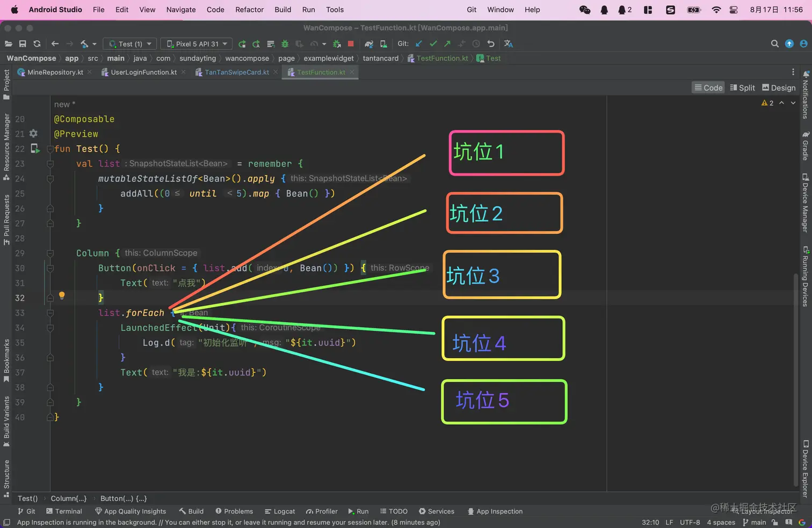The image size is (812, 528).
Task: Click Git Update Project blue arrow
Action: pyautogui.click(x=419, y=44)
